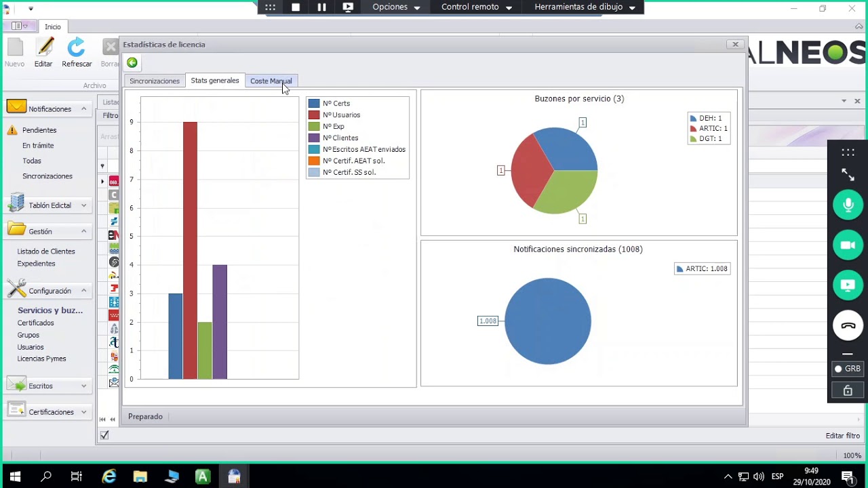Open Pendientes notifications
Viewport: 868px width, 488px height.
pyautogui.click(x=39, y=129)
